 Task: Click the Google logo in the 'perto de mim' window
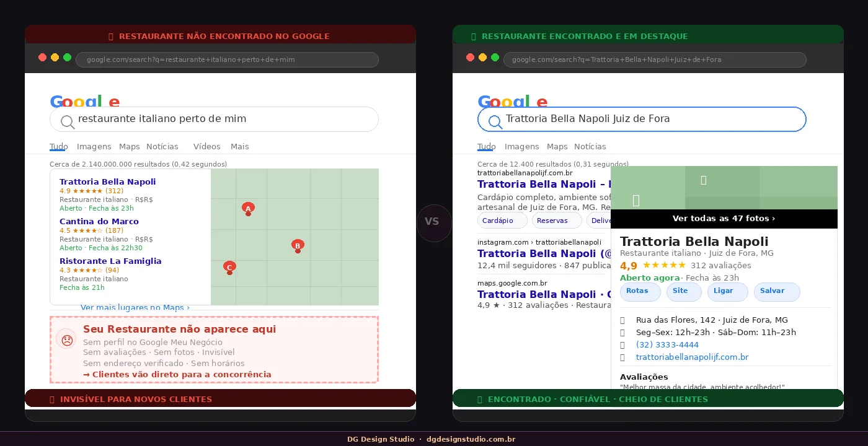(85, 102)
